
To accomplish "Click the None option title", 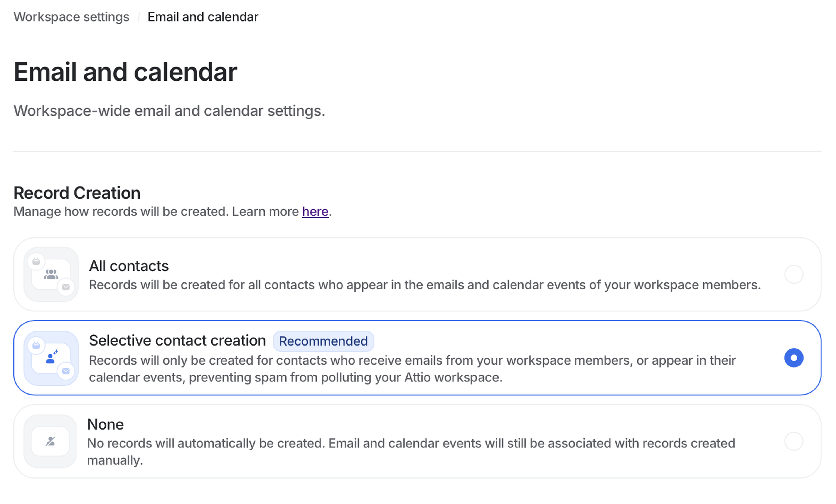I will click(105, 424).
